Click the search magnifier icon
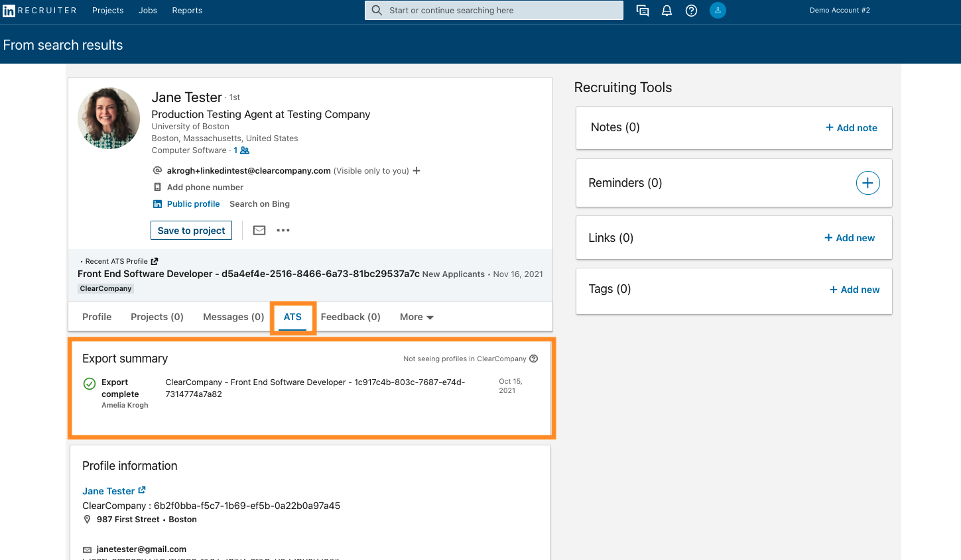961x560 pixels. click(x=377, y=11)
